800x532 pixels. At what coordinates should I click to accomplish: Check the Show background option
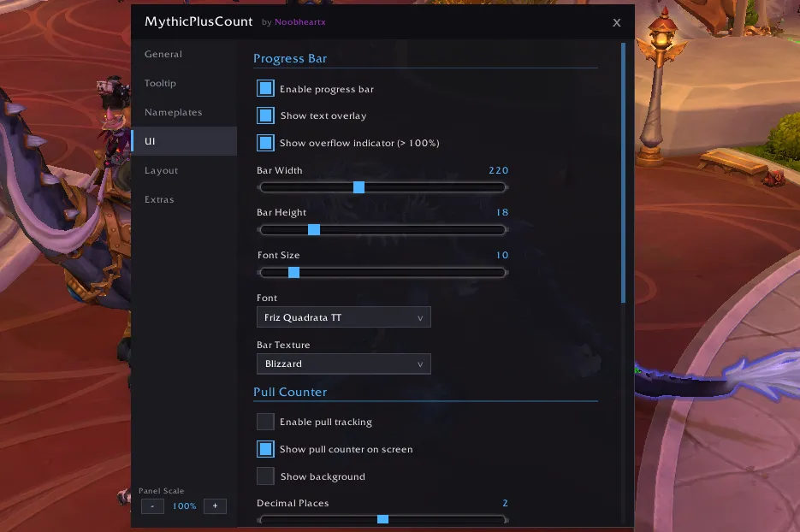pyautogui.click(x=265, y=476)
